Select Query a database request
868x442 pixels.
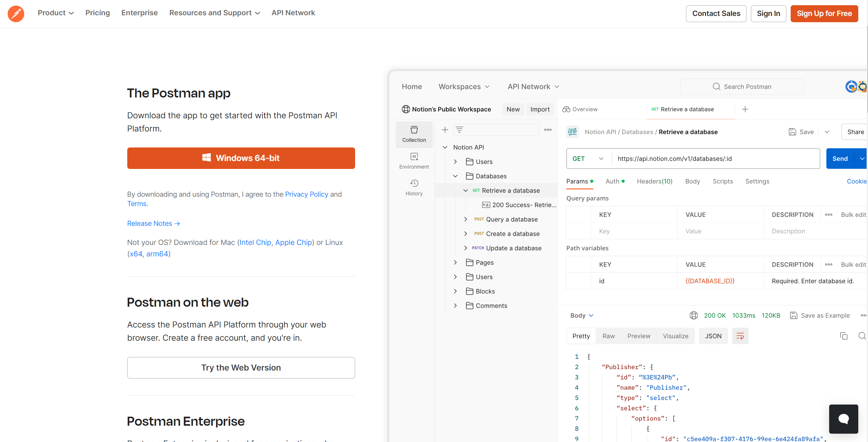[512, 219]
